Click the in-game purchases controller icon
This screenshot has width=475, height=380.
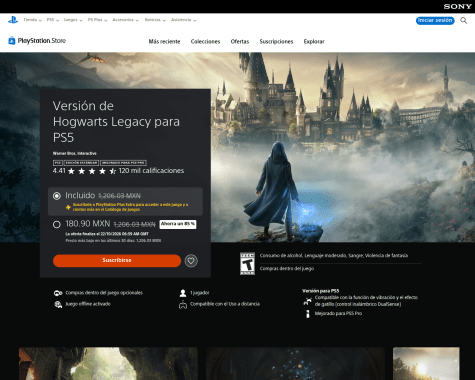58,293
